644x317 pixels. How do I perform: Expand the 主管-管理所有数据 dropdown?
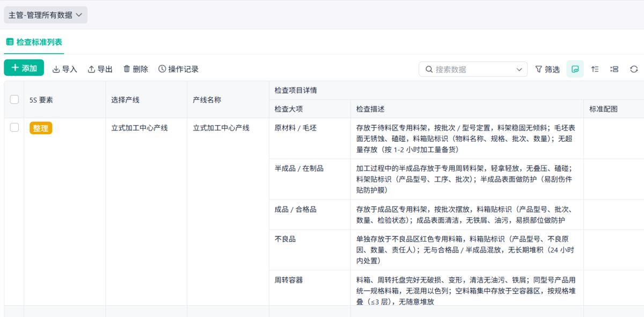[x=46, y=15]
